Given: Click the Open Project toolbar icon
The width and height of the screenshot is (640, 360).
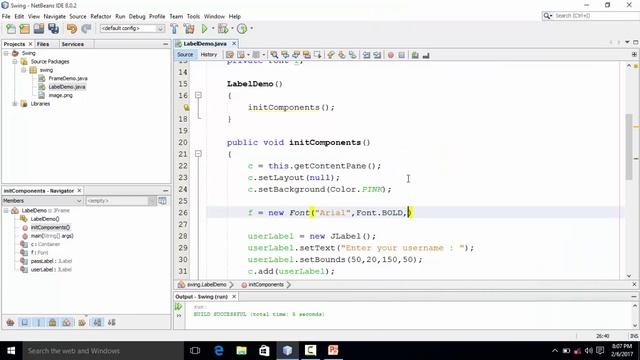Looking at the screenshot, I should click(x=39, y=29).
